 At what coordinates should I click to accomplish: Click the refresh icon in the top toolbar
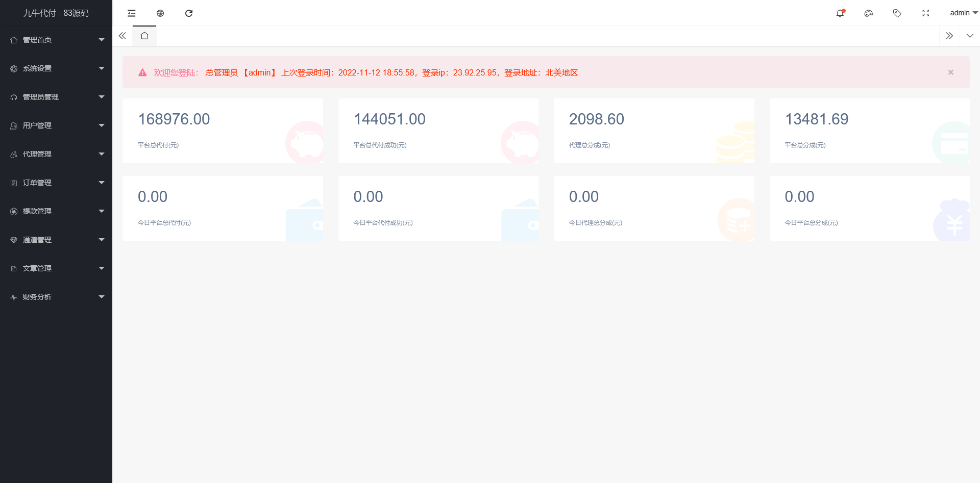point(189,13)
